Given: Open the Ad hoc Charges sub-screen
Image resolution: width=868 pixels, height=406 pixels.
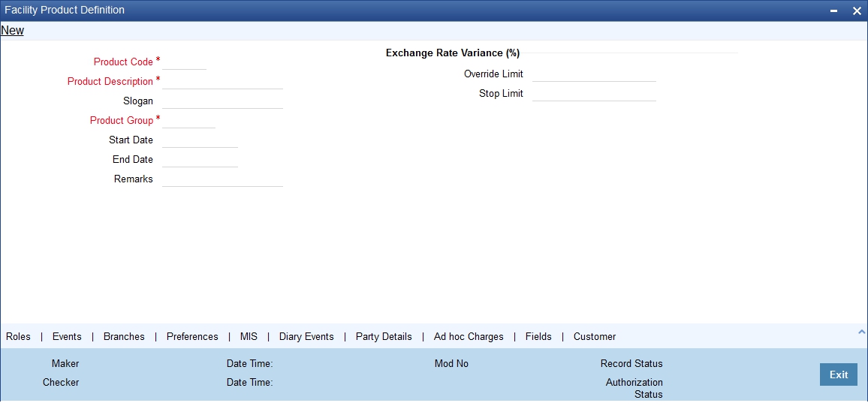Looking at the screenshot, I should point(469,336).
